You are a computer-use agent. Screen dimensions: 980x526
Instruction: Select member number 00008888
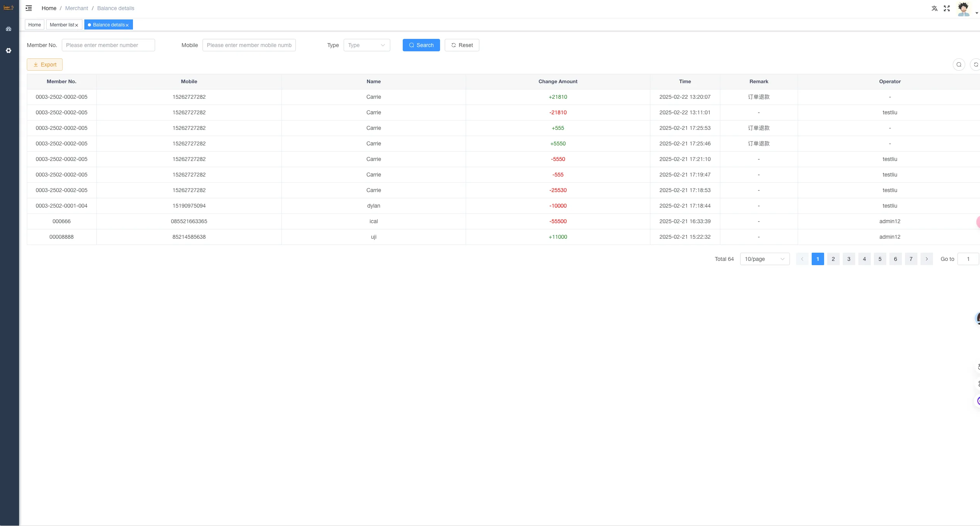click(x=61, y=237)
